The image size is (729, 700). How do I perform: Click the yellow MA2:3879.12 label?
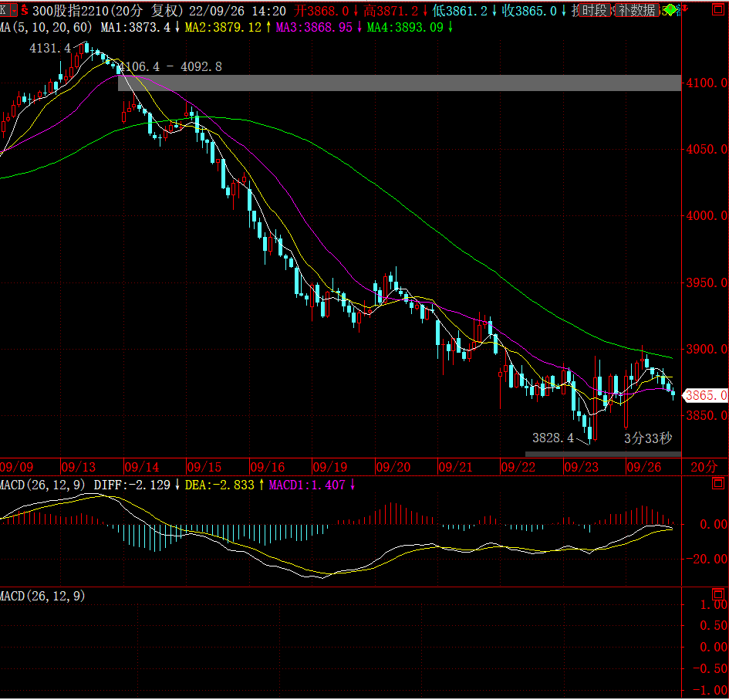[223, 28]
